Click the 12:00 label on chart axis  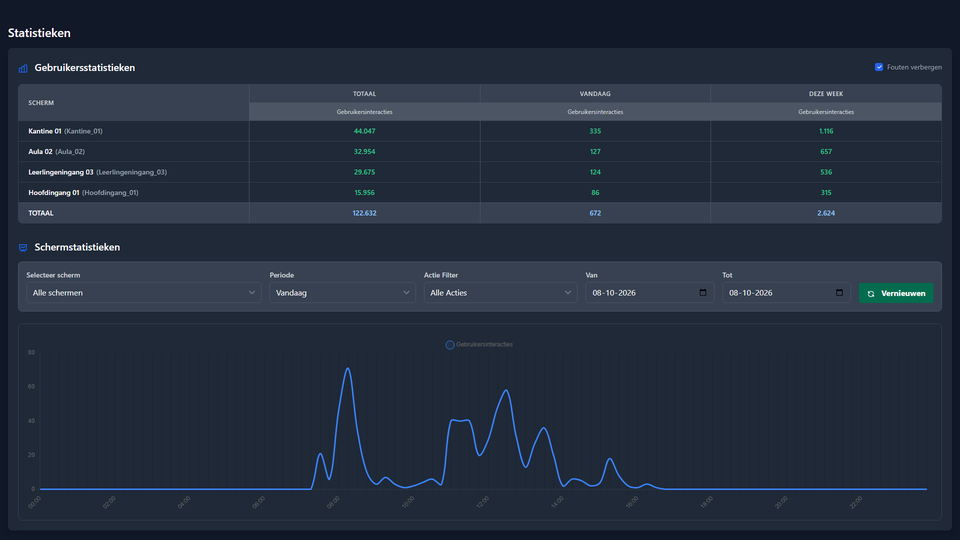pos(482,502)
